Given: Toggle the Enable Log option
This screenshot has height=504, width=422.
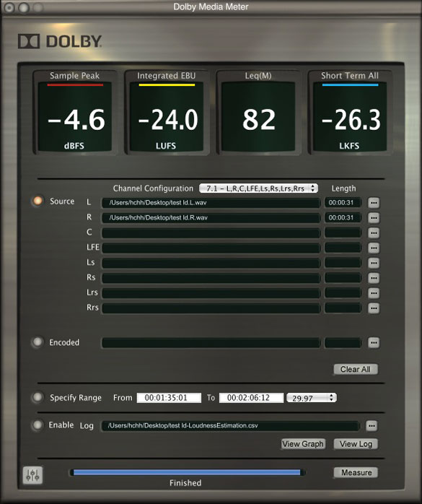Looking at the screenshot, I should point(38,425).
